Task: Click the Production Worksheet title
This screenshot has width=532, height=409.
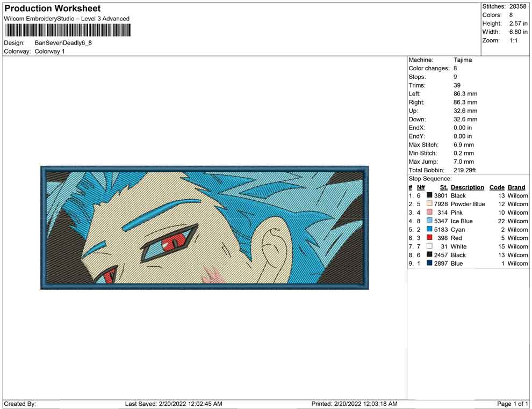Action: point(53,9)
